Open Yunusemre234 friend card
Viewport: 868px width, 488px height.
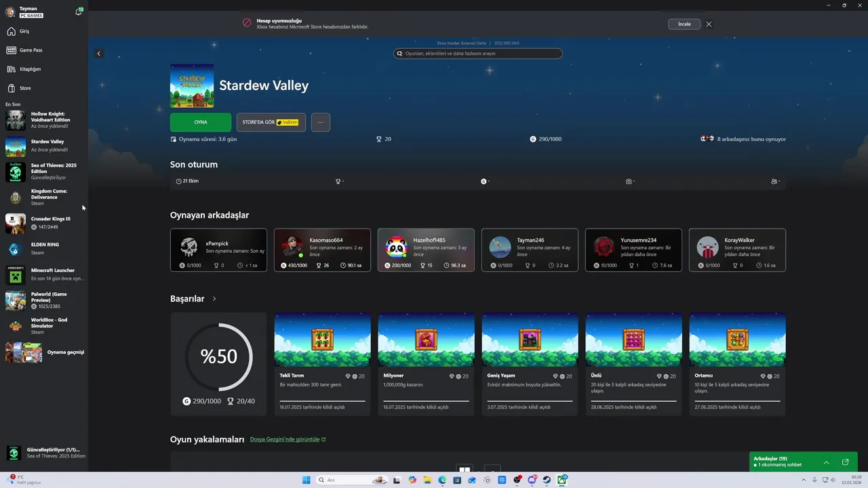point(633,250)
